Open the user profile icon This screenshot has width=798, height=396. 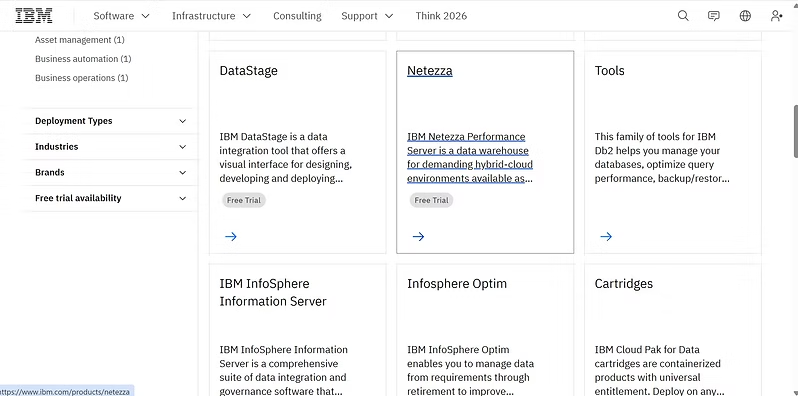click(776, 16)
